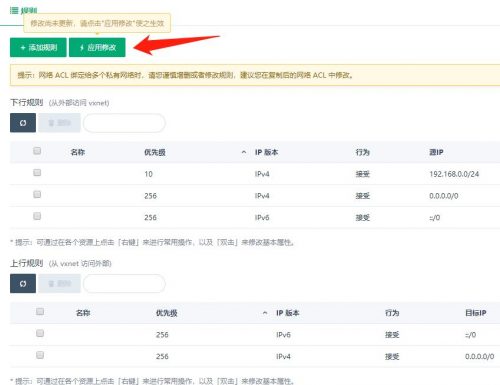Select all inbound rules via header checkbox
The height and width of the screenshot is (385, 500).
(x=37, y=151)
